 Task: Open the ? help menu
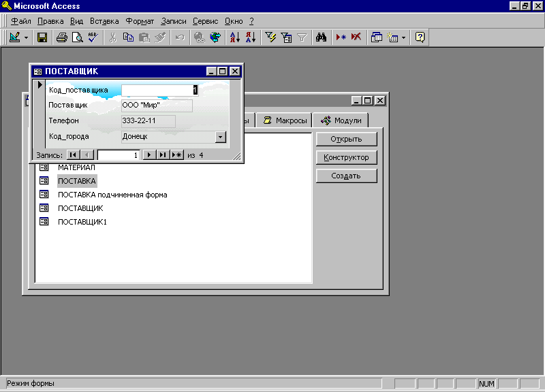coord(251,21)
